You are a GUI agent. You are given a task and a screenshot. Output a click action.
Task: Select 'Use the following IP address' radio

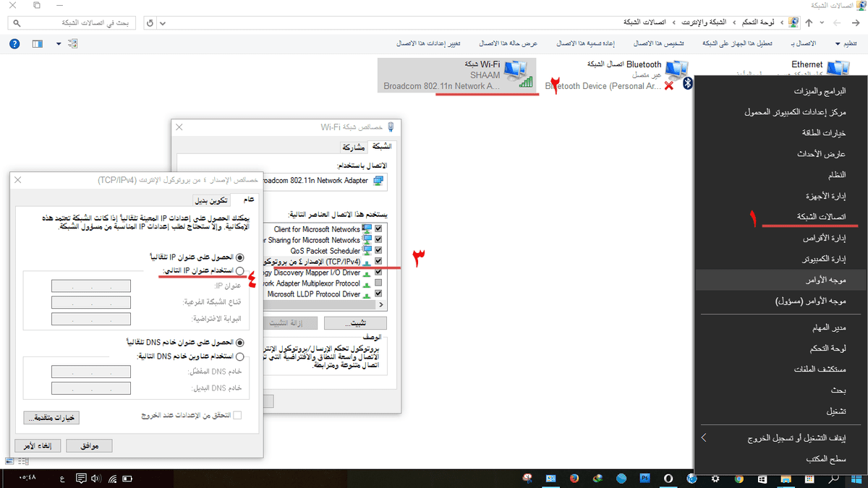click(240, 270)
